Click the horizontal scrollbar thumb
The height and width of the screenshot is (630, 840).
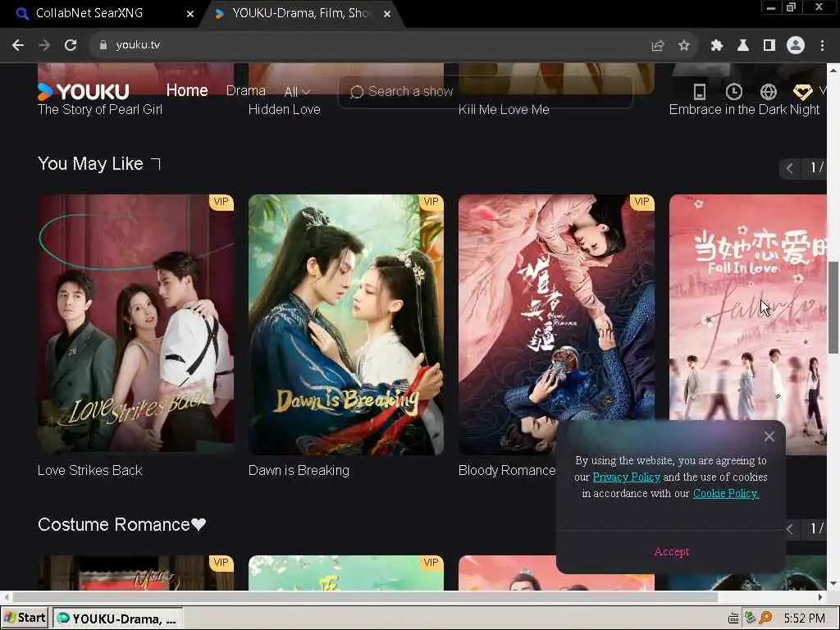(x=365, y=597)
